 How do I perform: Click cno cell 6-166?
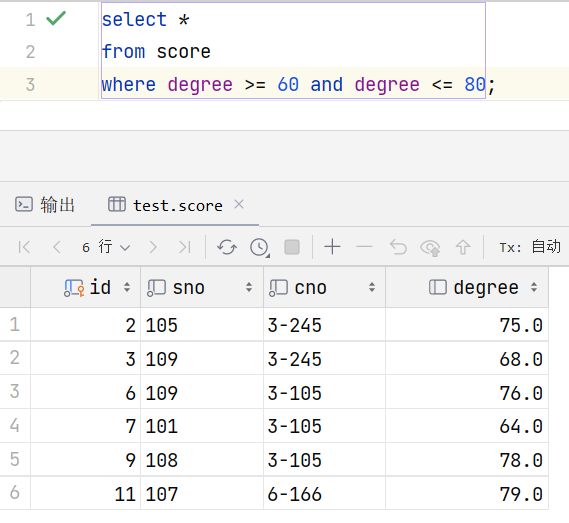tap(324, 493)
